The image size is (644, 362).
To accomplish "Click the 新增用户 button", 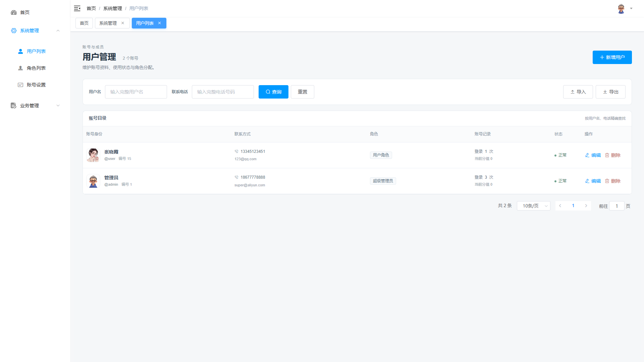I will click(612, 57).
